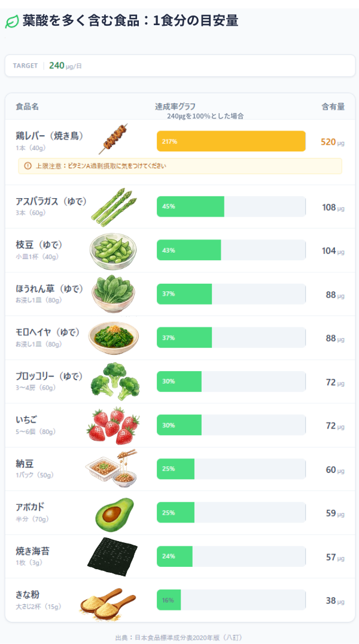Click the kinako spoons illustration

click(108, 602)
